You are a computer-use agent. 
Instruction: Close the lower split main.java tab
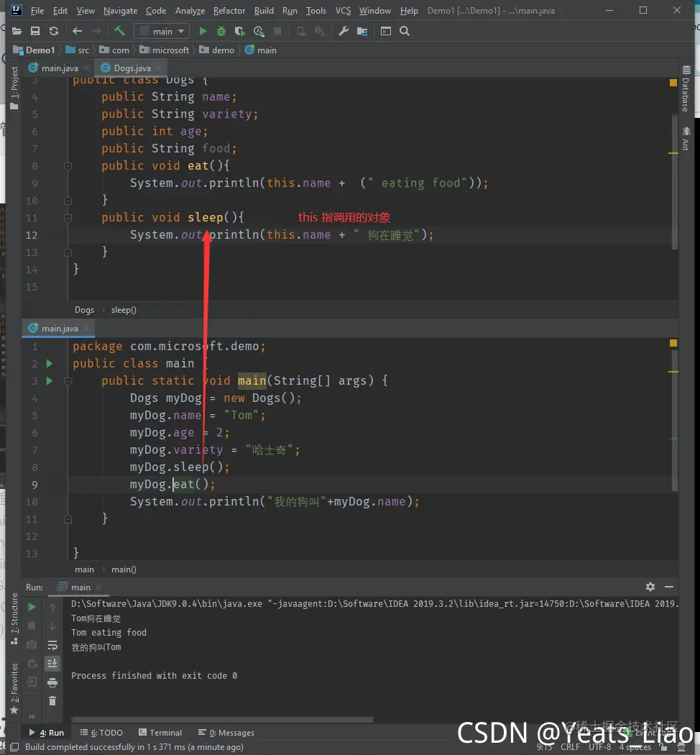pos(86,329)
